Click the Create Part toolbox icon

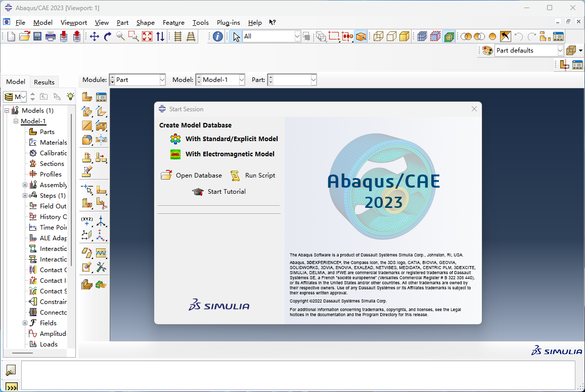pyautogui.click(x=87, y=97)
